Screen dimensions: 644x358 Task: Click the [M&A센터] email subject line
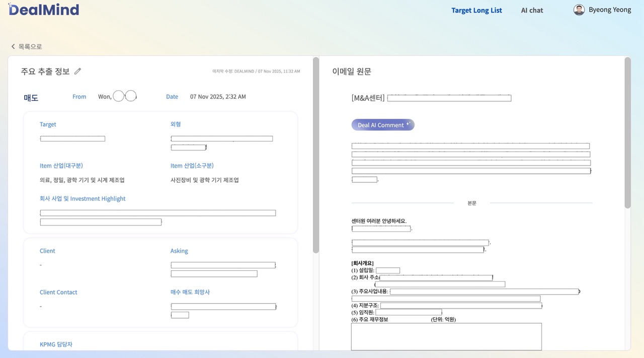coord(431,98)
